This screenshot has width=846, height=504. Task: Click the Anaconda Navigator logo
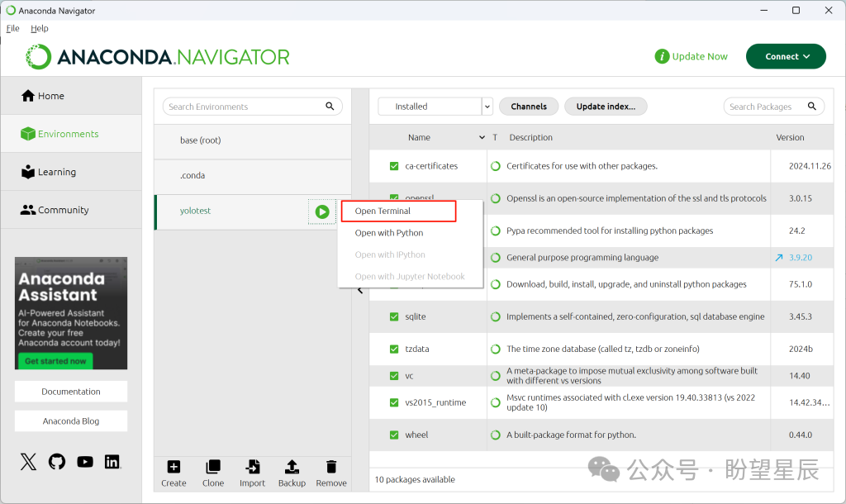[158, 57]
